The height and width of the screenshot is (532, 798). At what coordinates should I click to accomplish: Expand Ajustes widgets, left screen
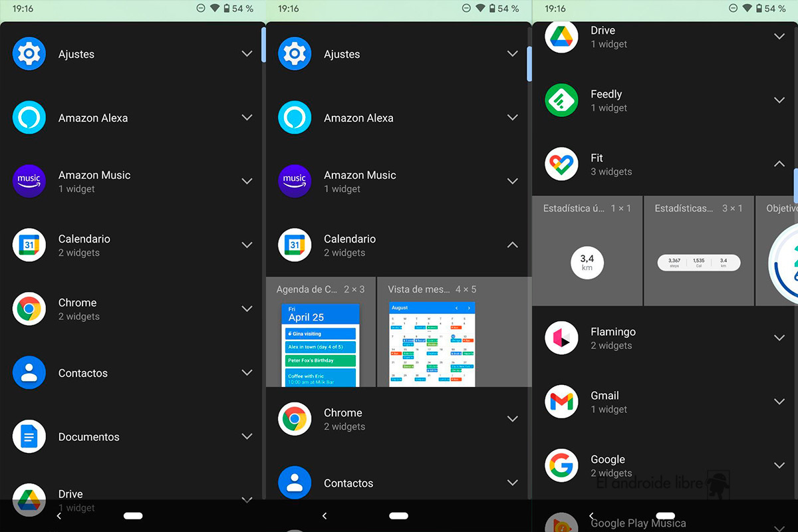pyautogui.click(x=247, y=54)
